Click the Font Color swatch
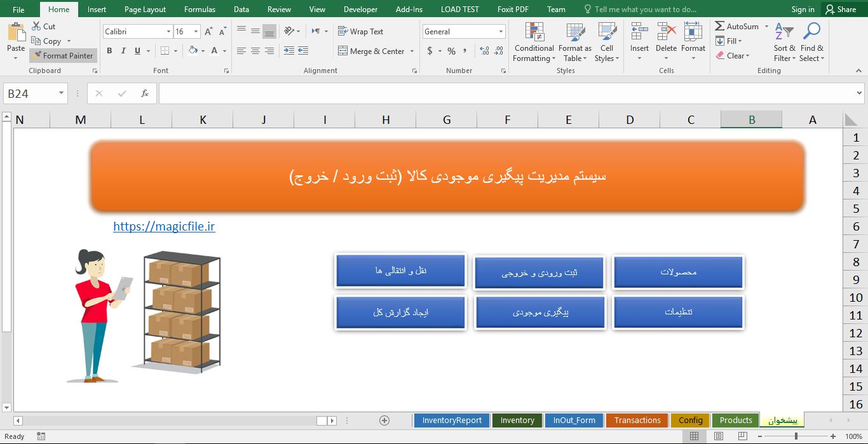This screenshot has height=444, width=868. [x=215, y=51]
